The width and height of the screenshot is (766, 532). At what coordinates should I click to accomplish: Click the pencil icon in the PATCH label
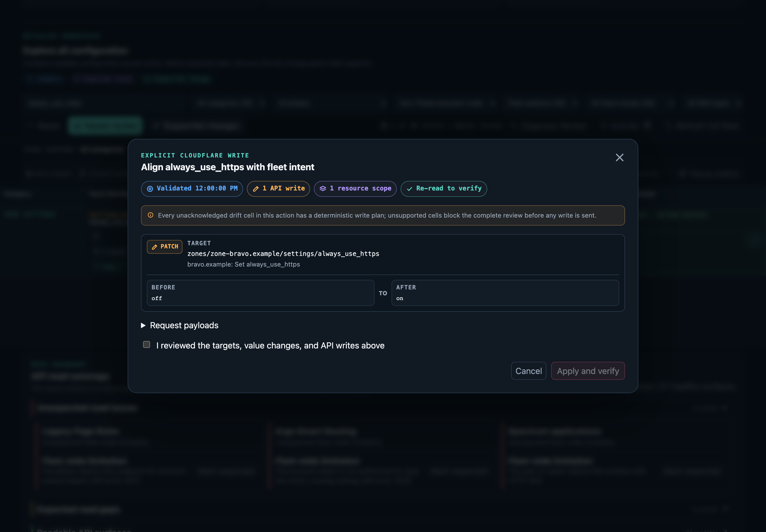[154, 247]
